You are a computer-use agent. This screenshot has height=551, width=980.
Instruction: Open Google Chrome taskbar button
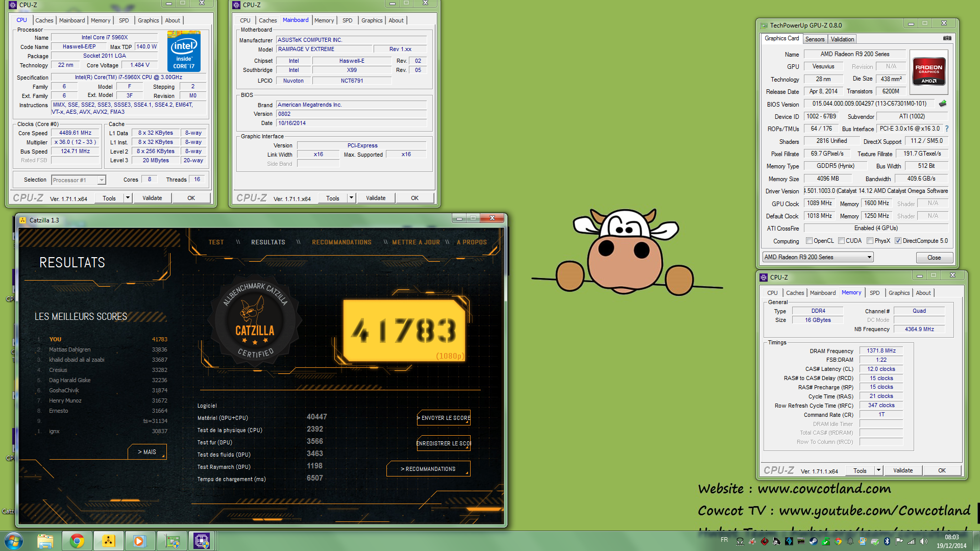point(77,541)
